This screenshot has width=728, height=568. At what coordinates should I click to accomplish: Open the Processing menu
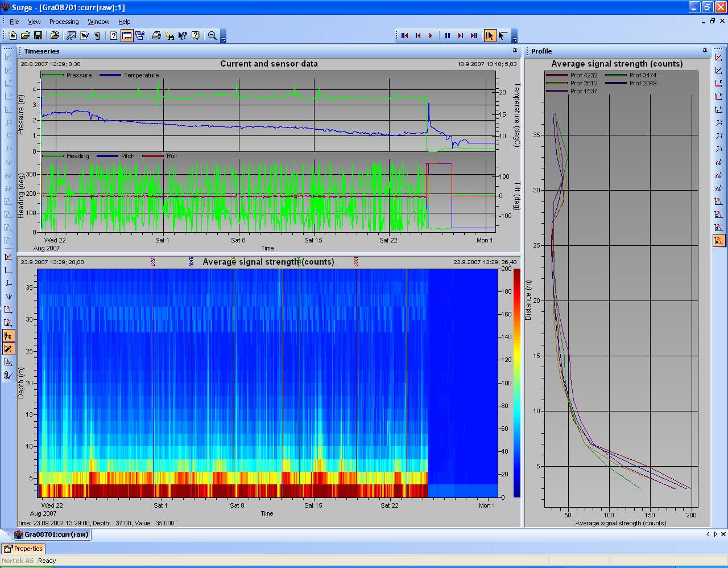tap(64, 22)
